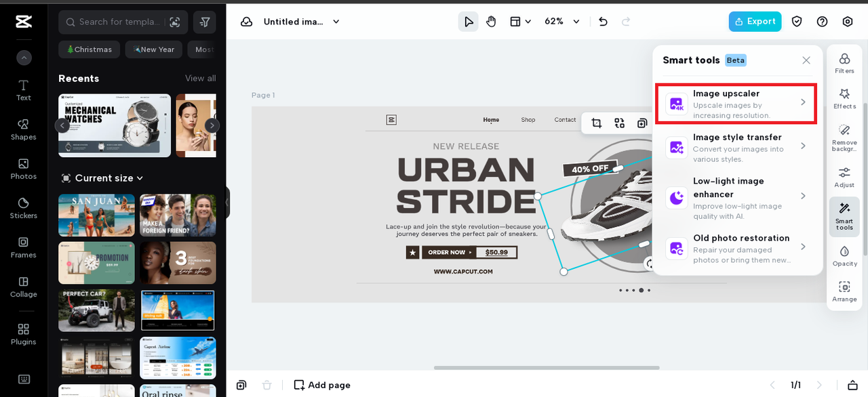
Task: Open the help question mark
Action: (823, 22)
